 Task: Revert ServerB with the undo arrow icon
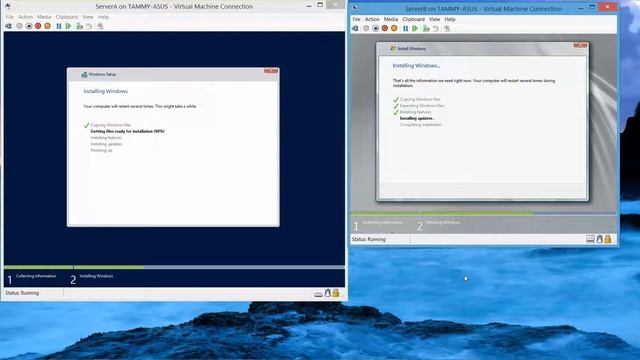[x=436, y=29]
